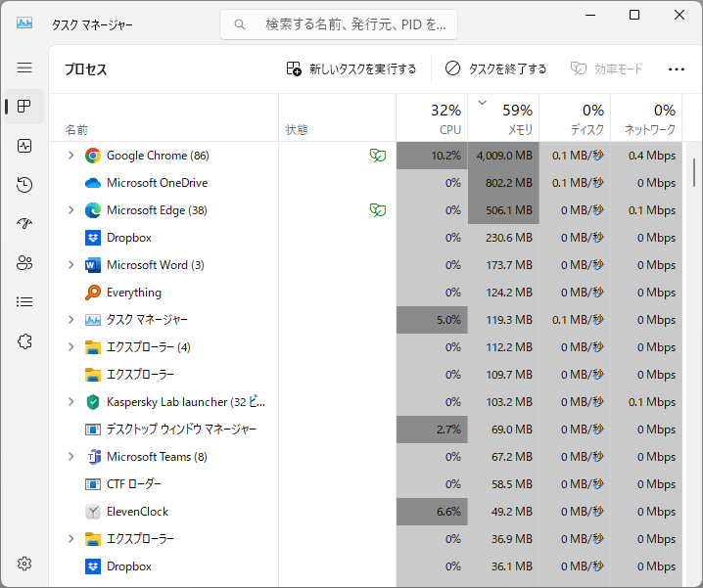The height and width of the screenshot is (588, 703).
Task: Click the Microsoft Edge process icon
Action: [x=93, y=210]
